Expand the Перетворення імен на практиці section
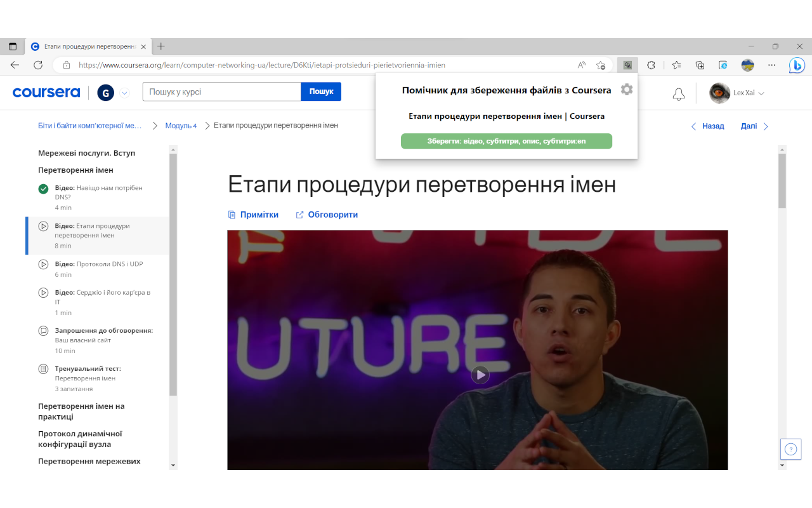This screenshot has height=508, width=812. (x=81, y=411)
